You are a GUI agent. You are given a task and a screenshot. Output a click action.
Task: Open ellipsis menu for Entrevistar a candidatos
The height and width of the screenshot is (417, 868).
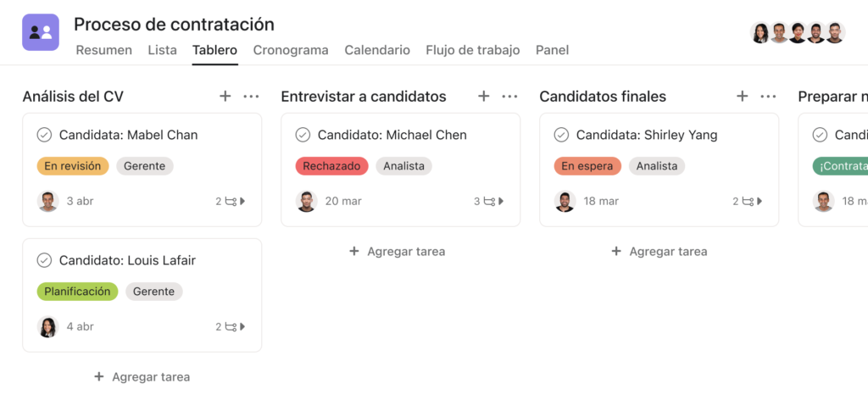coord(509,97)
